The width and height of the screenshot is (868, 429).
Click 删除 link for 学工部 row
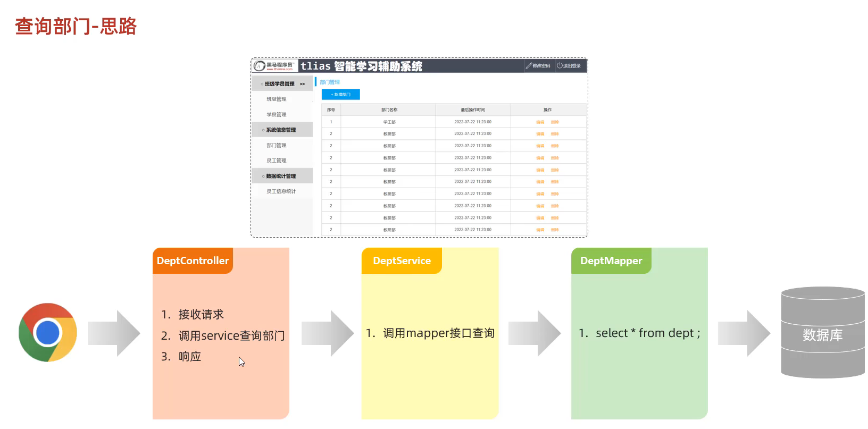point(555,122)
